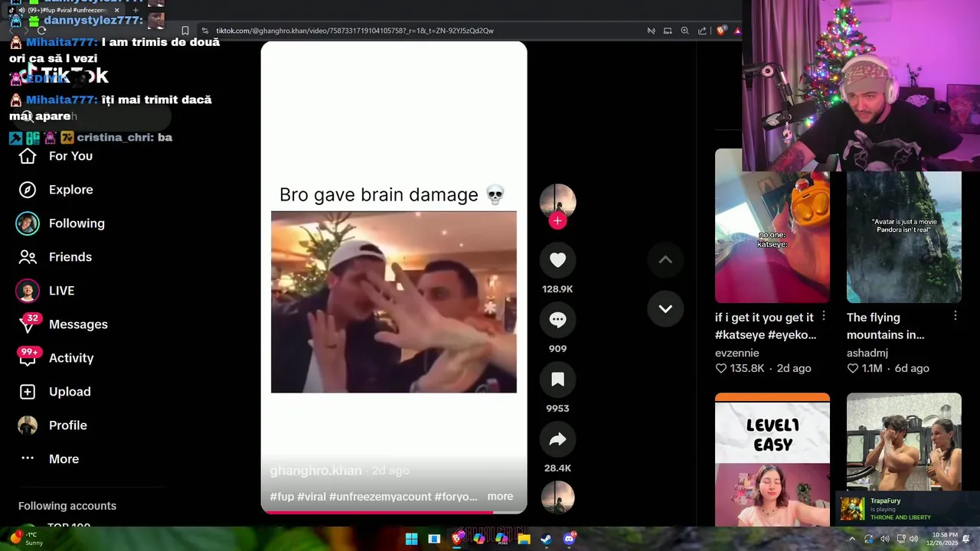Open the Avatar Pandora video thumbnail
The width and height of the screenshot is (980, 551).
(x=903, y=236)
